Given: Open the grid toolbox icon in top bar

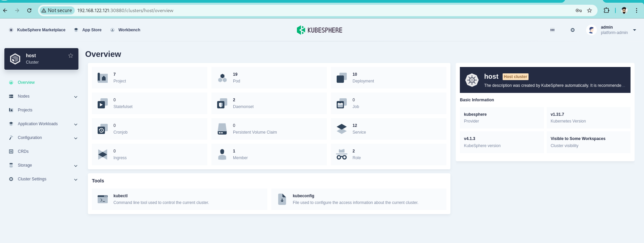Looking at the screenshot, I should click(552, 30).
